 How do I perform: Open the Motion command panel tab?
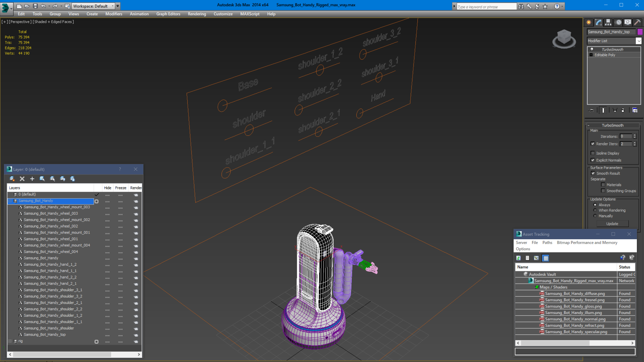click(x=618, y=23)
